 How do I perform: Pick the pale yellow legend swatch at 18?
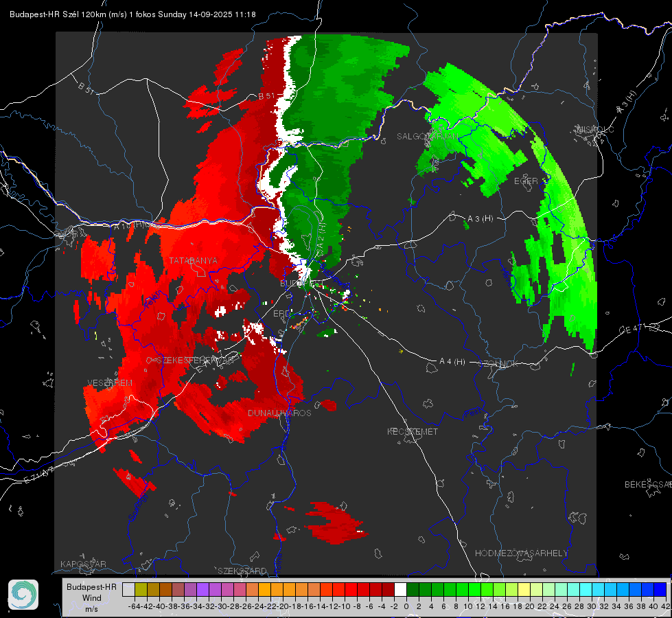524,589
